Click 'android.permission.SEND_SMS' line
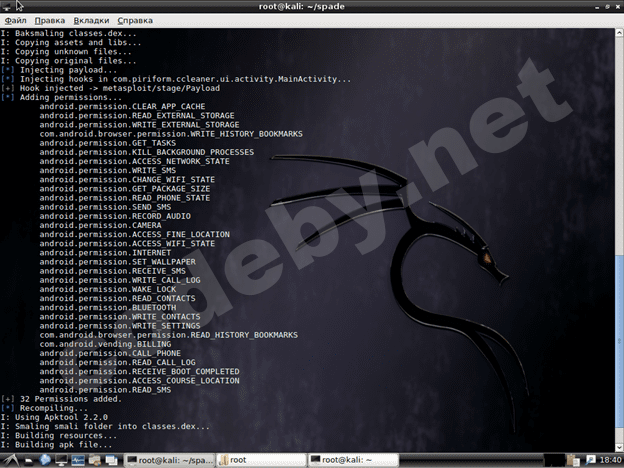624x468 pixels. tap(105, 207)
